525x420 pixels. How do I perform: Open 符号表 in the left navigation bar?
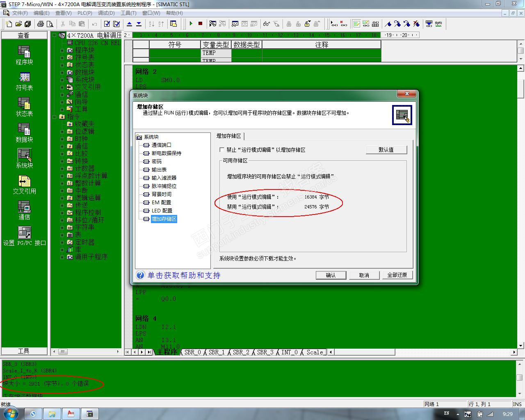coord(24,81)
